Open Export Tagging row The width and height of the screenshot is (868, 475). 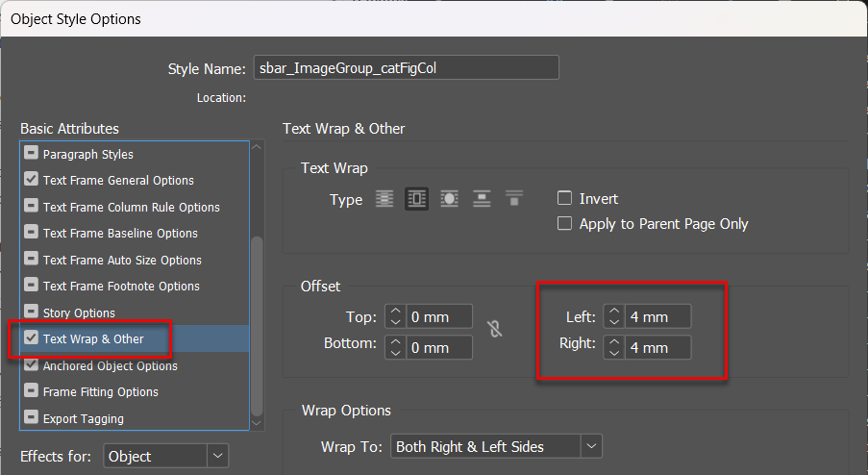pos(135,418)
